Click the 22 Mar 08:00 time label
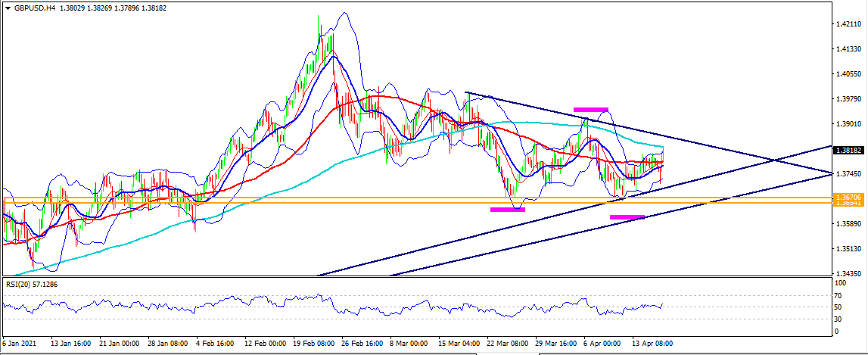This screenshot has width=868, height=355. pyautogui.click(x=506, y=344)
